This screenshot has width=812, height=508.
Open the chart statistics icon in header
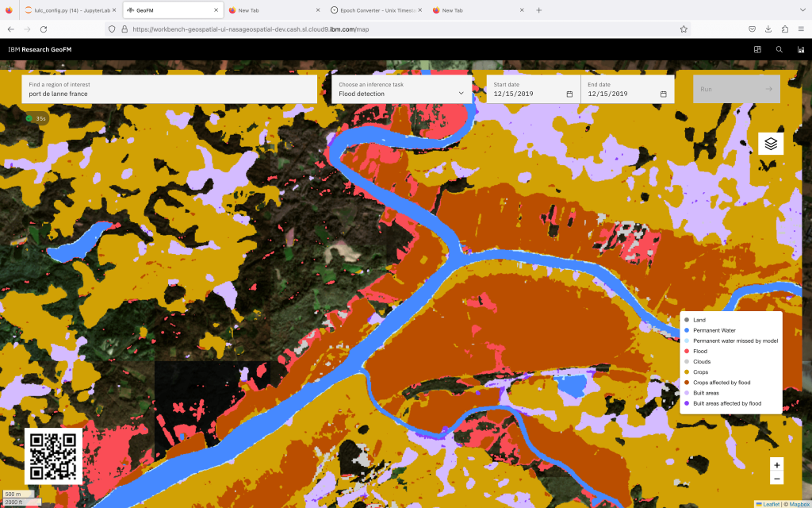point(801,50)
